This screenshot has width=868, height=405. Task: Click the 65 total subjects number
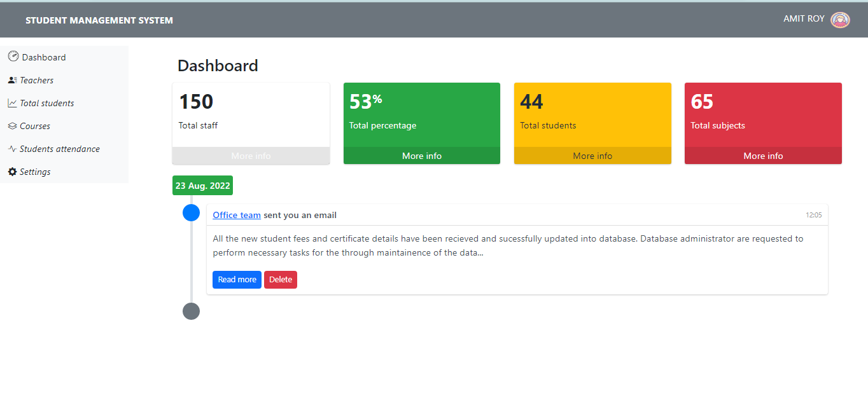click(x=702, y=102)
